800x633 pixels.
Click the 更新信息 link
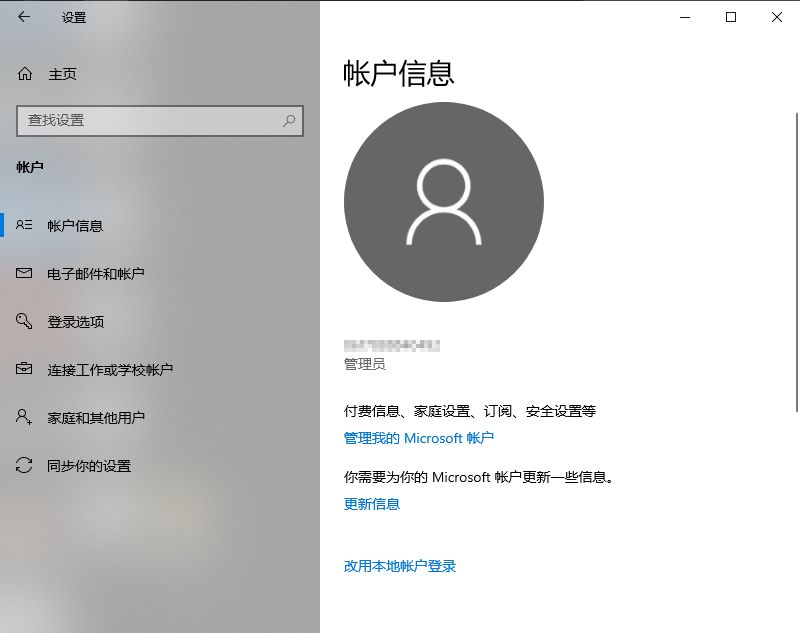(362, 504)
